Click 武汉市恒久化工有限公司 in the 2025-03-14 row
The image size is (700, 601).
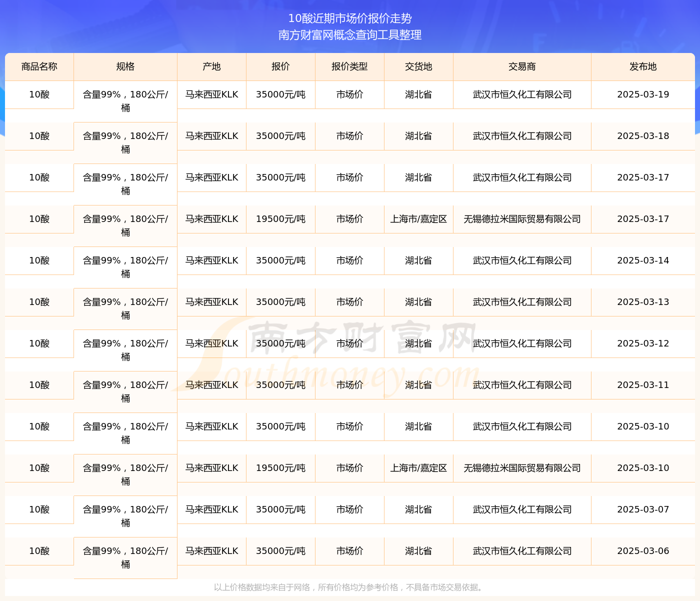click(522, 260)
